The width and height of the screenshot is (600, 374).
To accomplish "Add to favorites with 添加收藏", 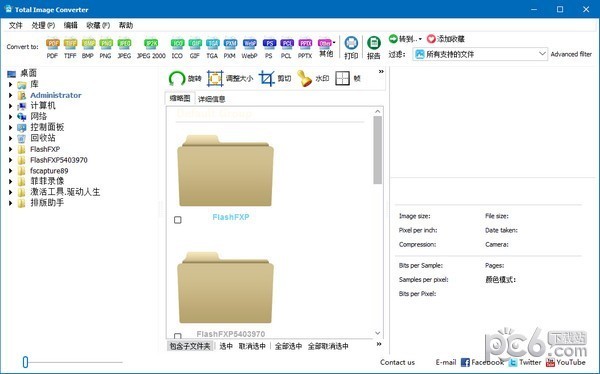I will click(x=446, y=39).
